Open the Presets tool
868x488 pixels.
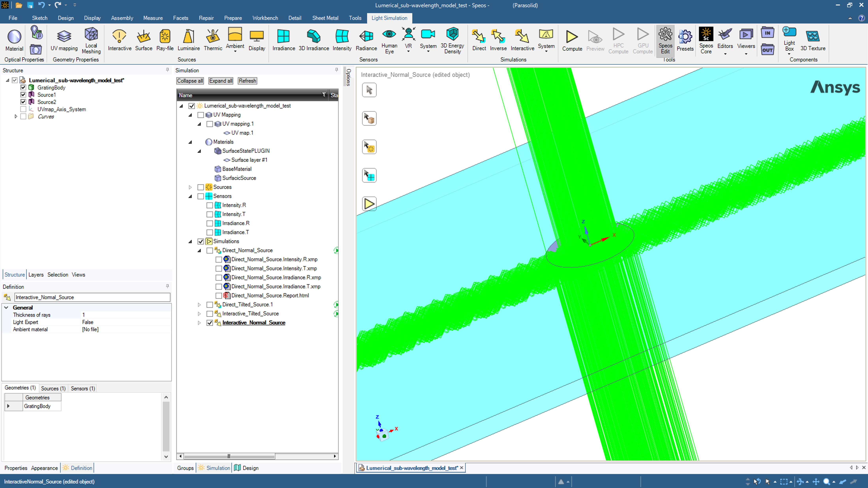tap(685, 40)
